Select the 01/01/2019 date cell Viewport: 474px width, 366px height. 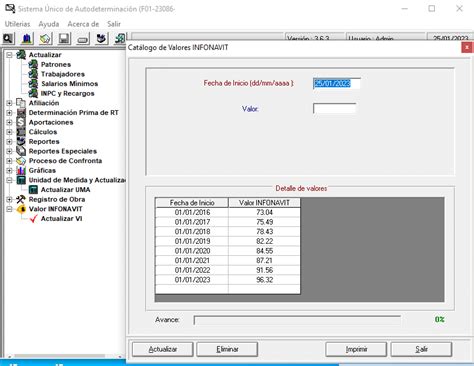tap(192, 241)
